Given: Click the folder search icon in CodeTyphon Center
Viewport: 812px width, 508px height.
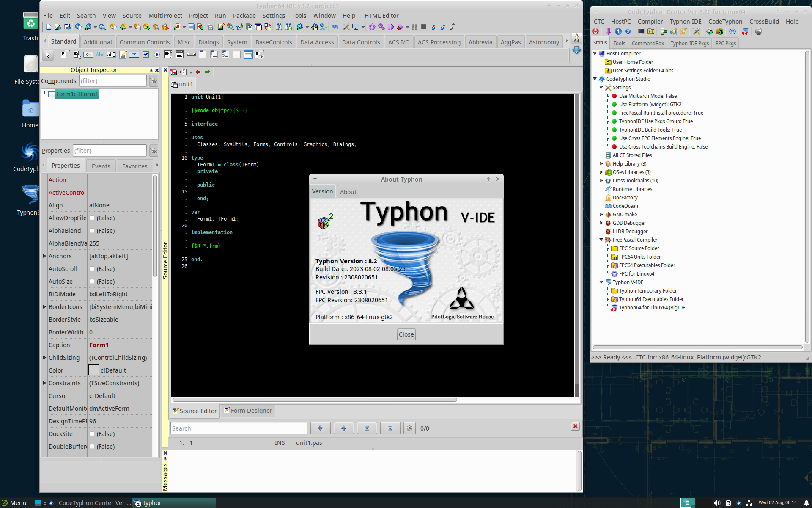Looking at the screenshot, I should pos(651,32).
